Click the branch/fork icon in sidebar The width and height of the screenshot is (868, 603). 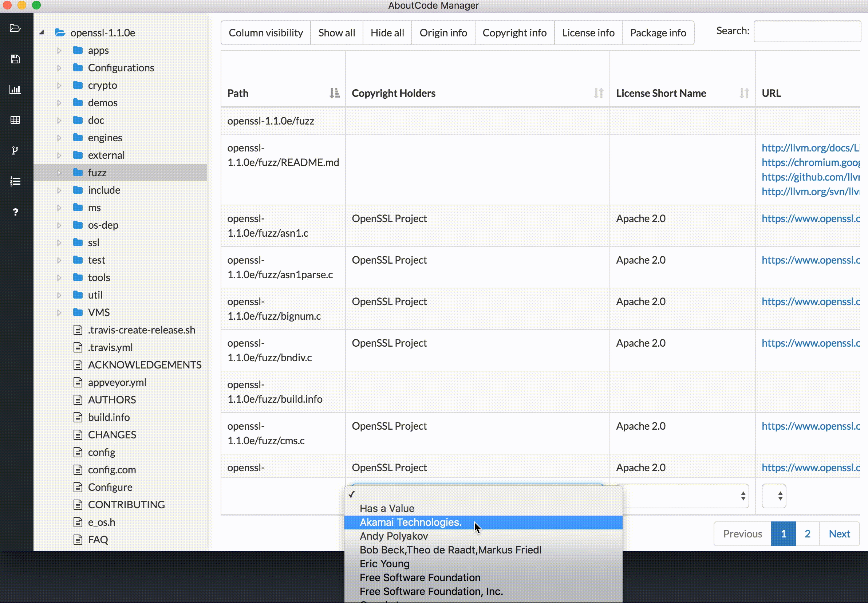pos(15,151)
